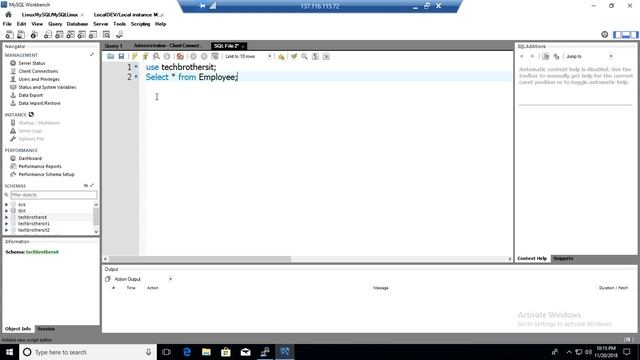The image size is (640, 360).
Task: Open Performance Schema Setup
Action: (x=47, y=174)
